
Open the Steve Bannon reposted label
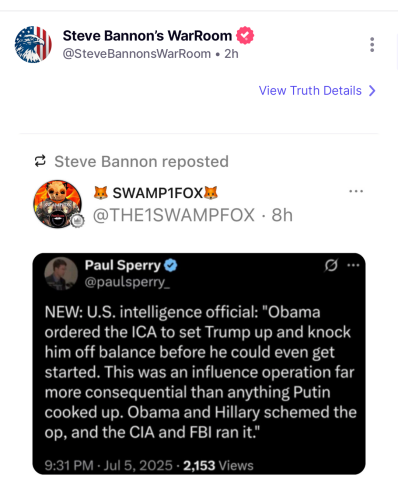141,162
